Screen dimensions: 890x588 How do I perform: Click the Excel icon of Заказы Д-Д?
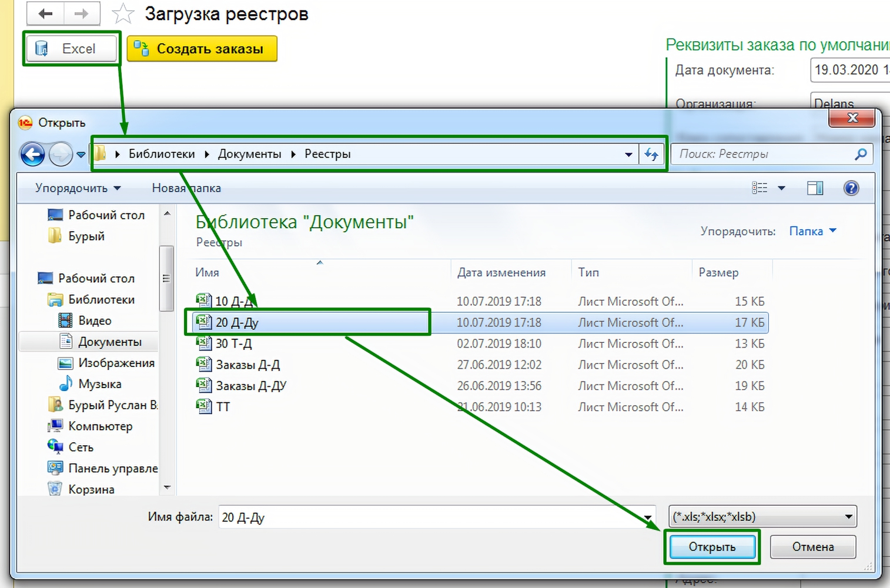coord(203,365)
